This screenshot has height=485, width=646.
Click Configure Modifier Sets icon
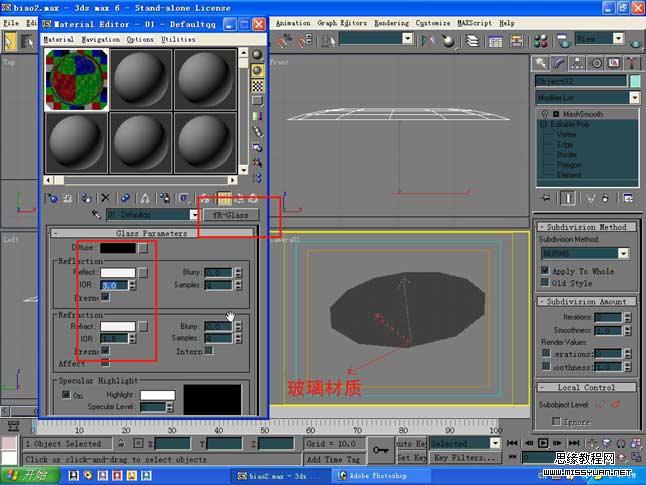[x=628, y=198]
